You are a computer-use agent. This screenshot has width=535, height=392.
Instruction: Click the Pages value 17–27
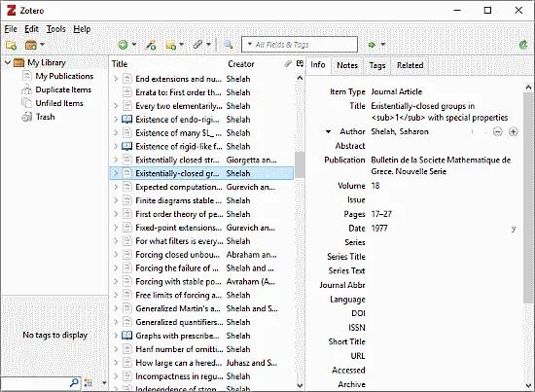(381, 214)
